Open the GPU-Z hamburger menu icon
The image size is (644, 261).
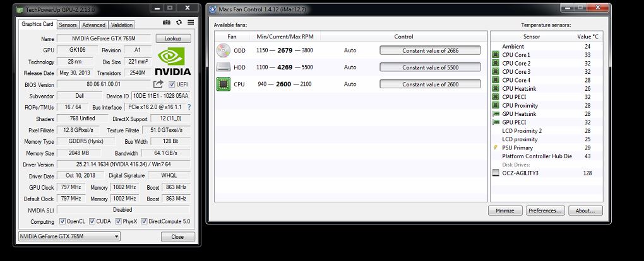click(x=191, y=23)
